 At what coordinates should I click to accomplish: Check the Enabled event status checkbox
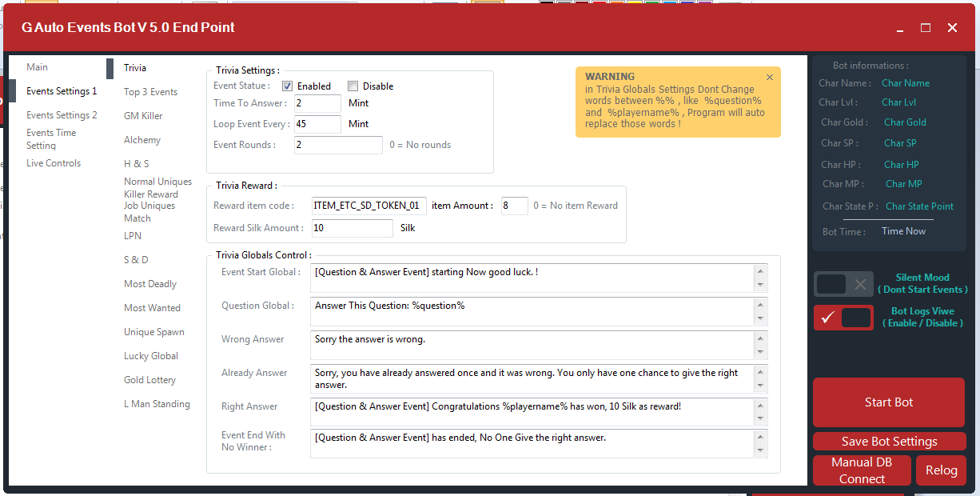[287, 86]
